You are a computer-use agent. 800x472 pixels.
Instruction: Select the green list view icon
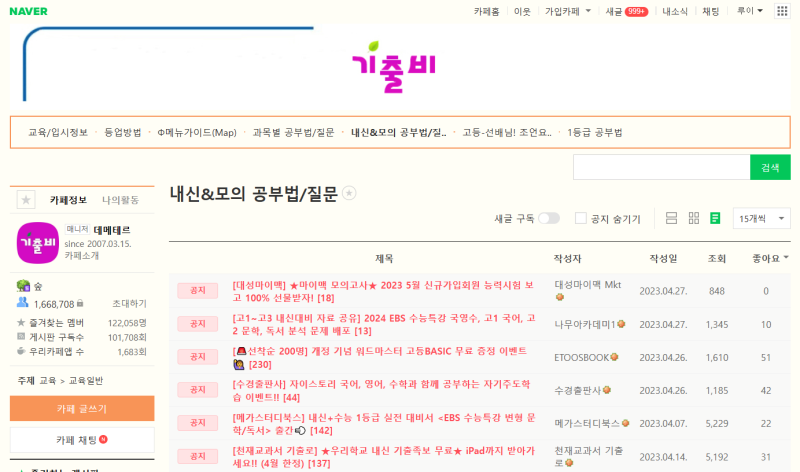coord(715,218)
